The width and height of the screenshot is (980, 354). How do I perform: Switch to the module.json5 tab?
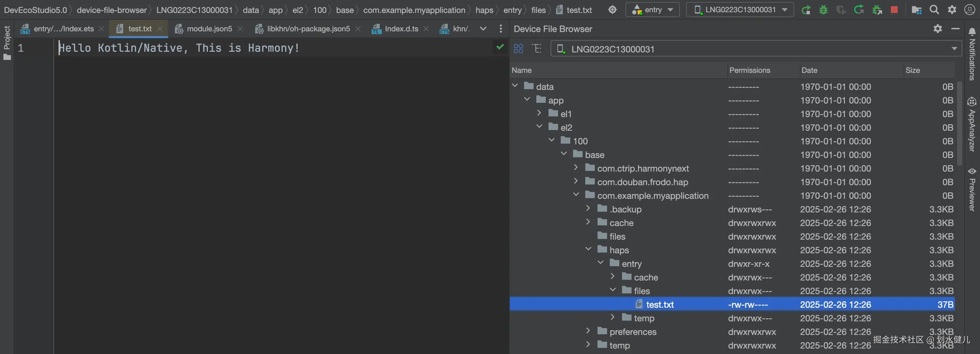click(x=209, y=29)
